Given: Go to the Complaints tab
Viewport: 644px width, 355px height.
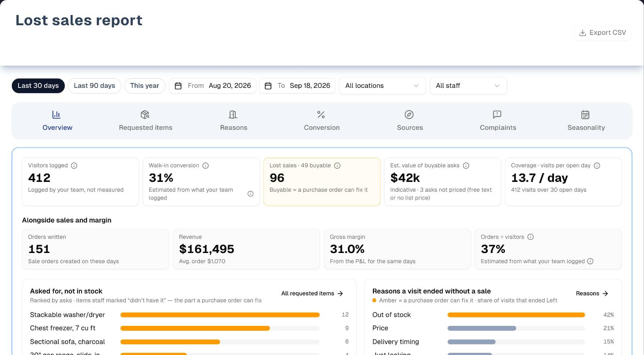Looking at the screenshot, I should coord(498,121).
